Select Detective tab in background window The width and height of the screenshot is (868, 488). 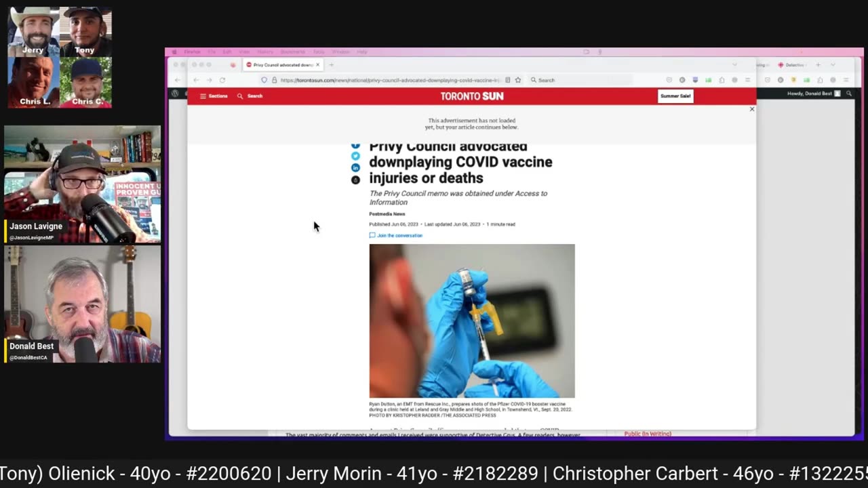[791, 65]
